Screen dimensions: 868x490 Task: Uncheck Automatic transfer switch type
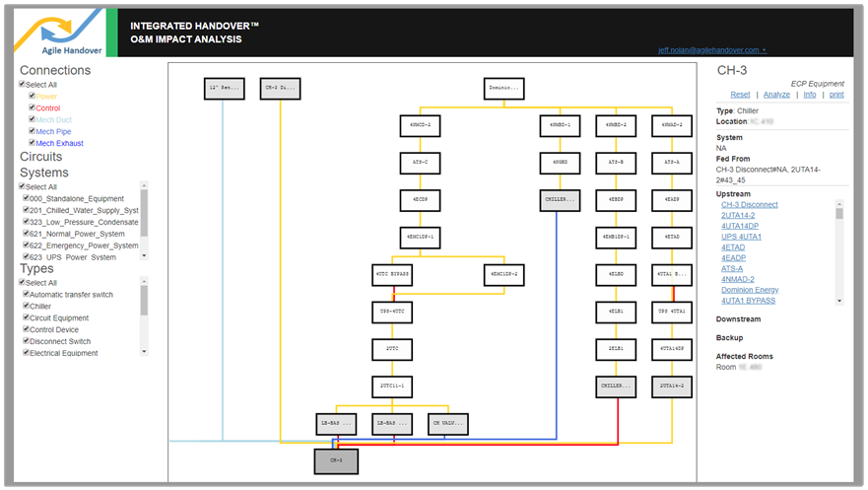pos(26,294)
